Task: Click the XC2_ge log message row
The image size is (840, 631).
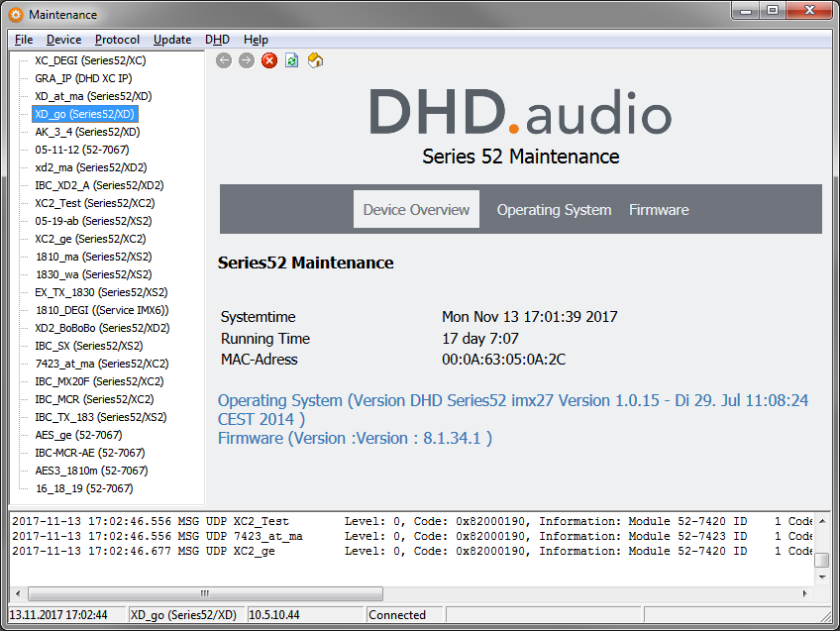Action: pos(411,551)
